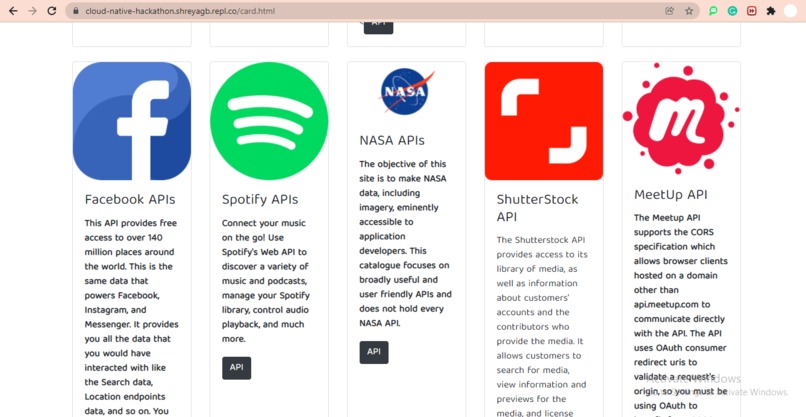The width and height of the screenshot is (806, 417).
Task: Bookmark this page with the star icon
Action: [689, 11]
